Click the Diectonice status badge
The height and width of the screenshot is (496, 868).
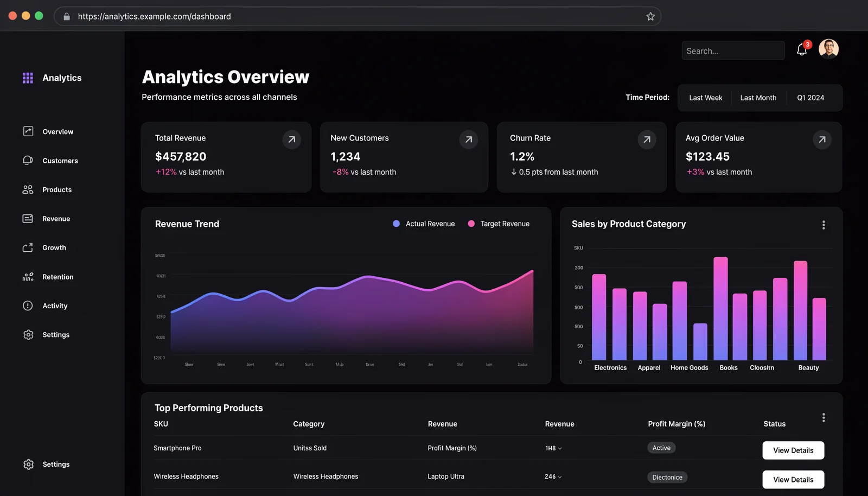[667, 478]
